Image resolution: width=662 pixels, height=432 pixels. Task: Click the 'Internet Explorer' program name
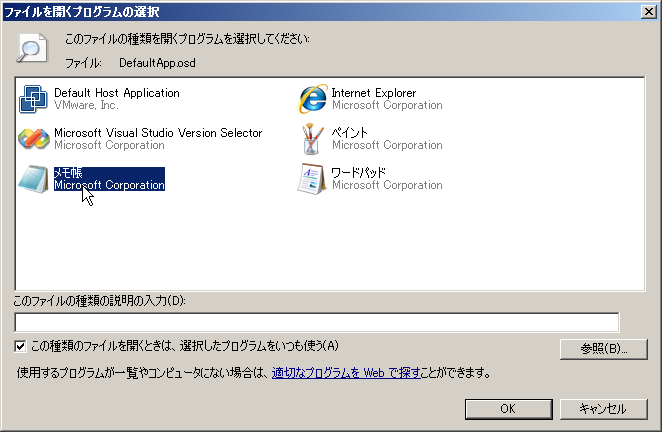[374, 93]
